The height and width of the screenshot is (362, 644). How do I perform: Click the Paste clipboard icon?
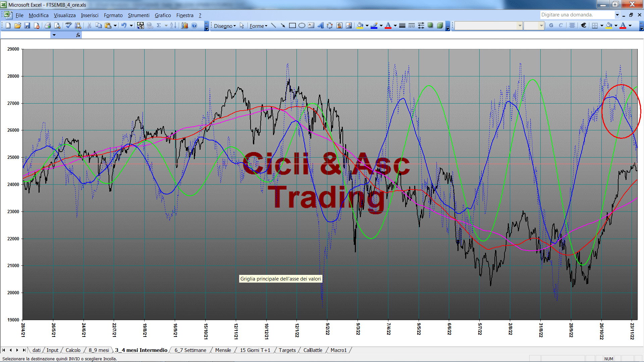[x=108, y=25]
